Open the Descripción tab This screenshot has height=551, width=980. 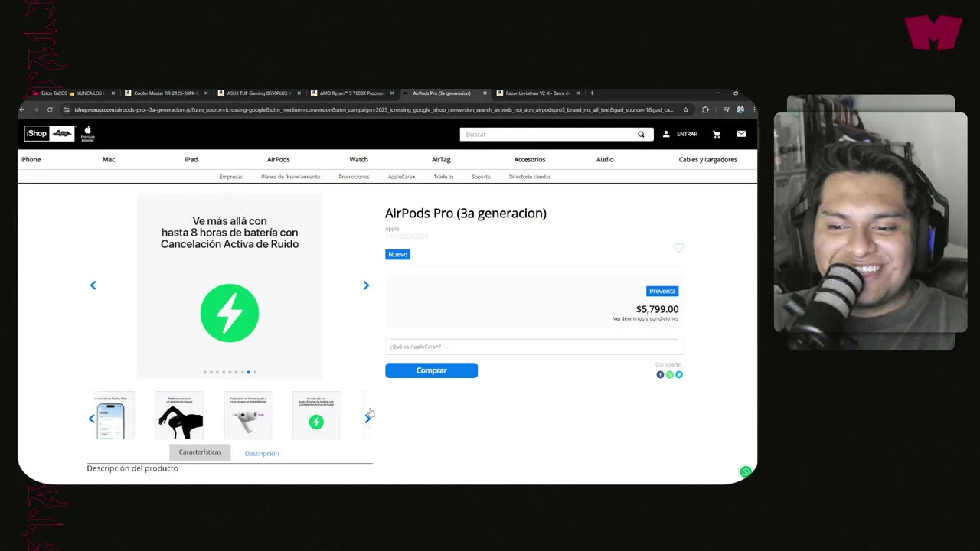click(262, 453)
